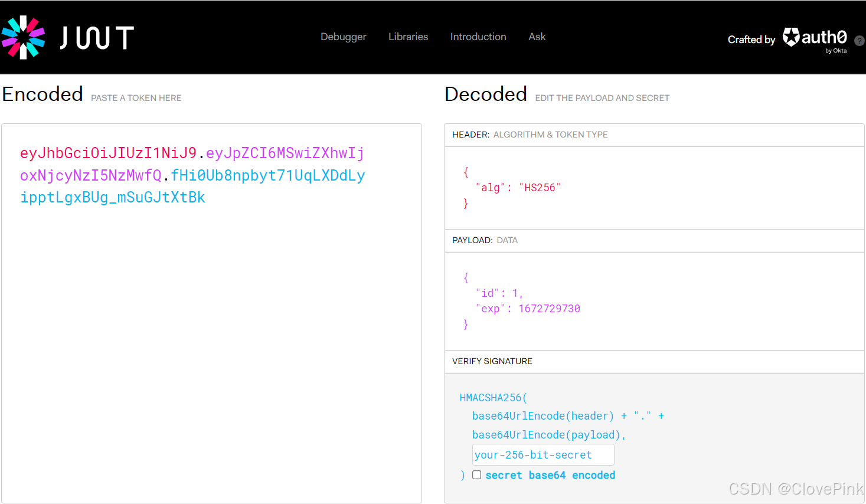The height and width of the screenshot is (504, 866).
Task: Click the your-256-bit-secret input field
Action: point(543,455)
